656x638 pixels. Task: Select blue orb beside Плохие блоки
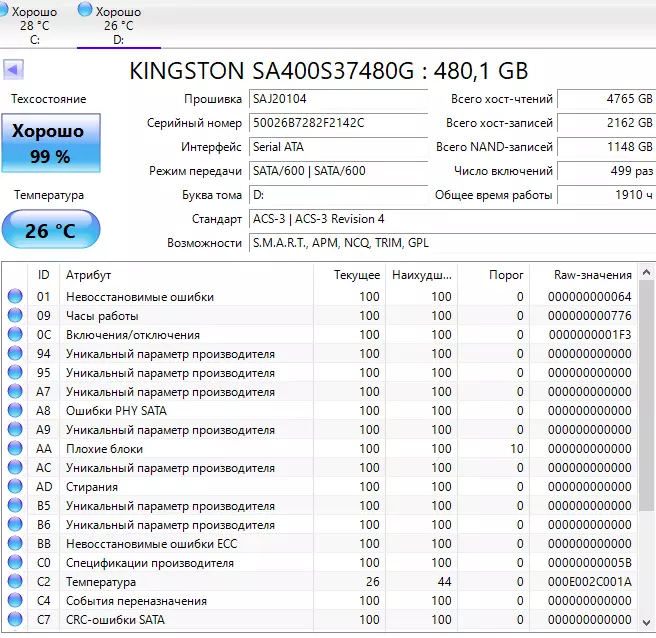tap(15, 449)
